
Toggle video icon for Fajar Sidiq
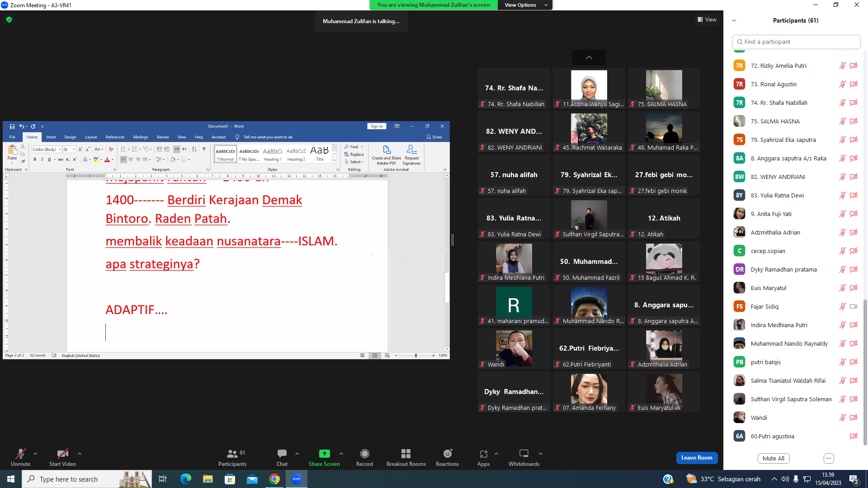(x=854, y=306)
